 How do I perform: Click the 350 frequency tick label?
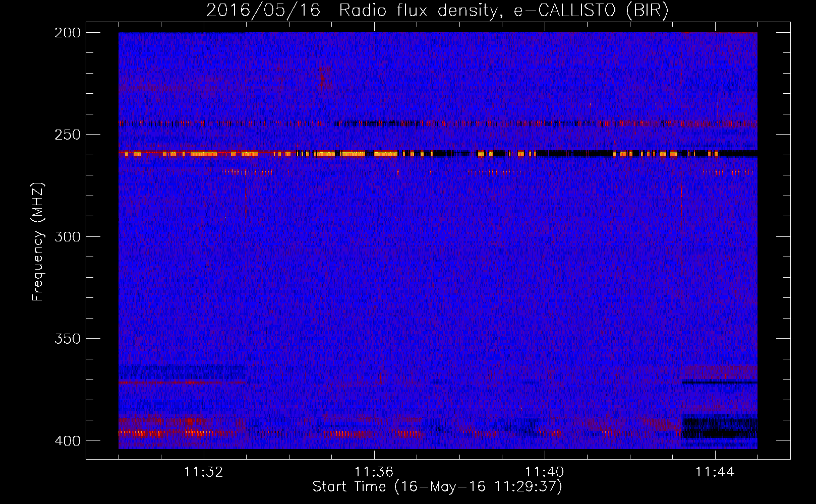coord(68,339)
